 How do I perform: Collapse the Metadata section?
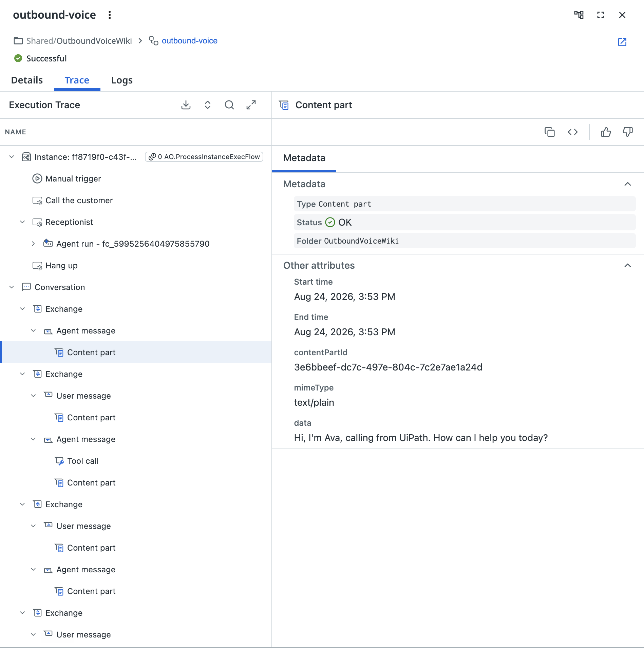click(628, 184)
